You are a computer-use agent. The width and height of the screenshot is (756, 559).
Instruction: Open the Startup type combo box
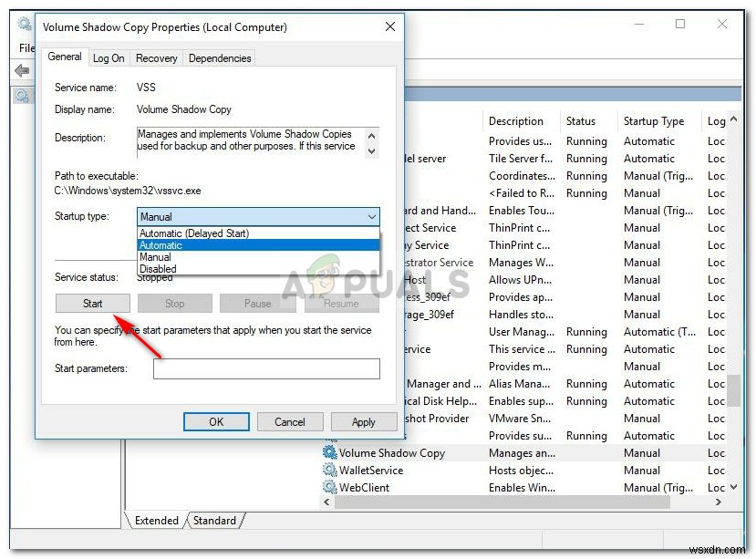click(x=258, y=216)
